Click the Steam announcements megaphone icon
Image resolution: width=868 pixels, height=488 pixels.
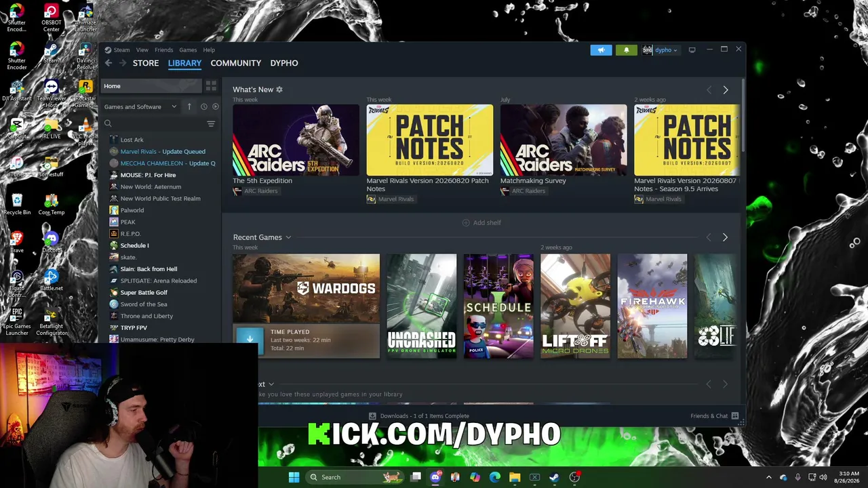pos(601,49)
